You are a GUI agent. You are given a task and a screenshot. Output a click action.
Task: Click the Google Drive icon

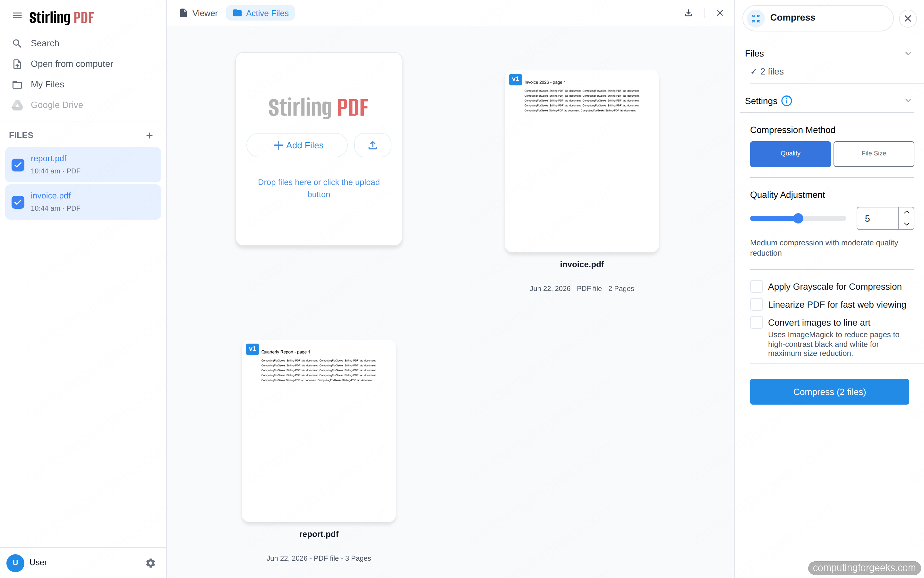tap(17, 105)
